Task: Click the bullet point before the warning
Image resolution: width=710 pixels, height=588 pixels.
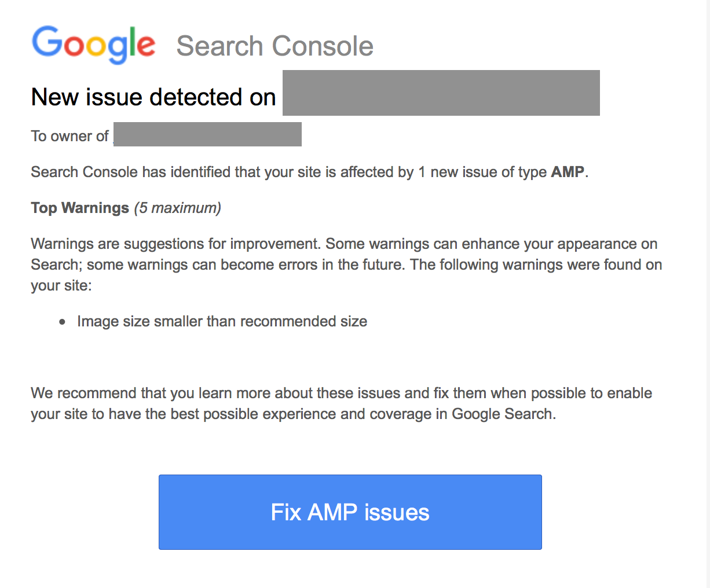Action: click(63, 322)
